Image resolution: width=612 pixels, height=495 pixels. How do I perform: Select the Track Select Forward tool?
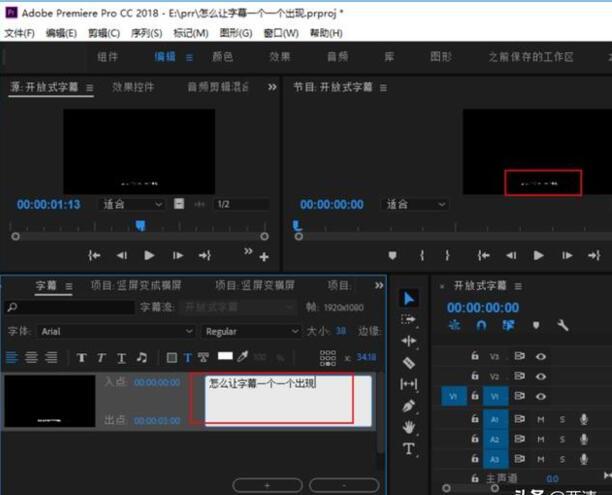point(409,320)
